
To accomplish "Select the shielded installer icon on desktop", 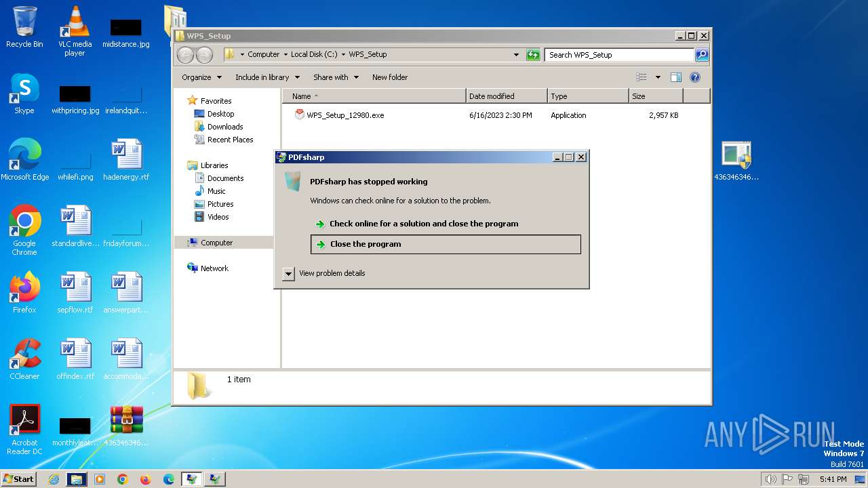I will pyautogui.click(x=736, y=161).
